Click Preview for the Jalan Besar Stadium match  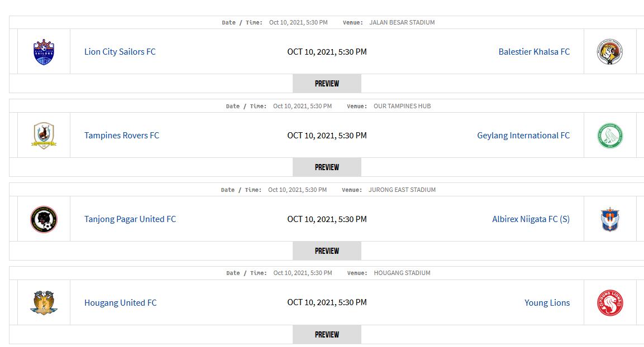coord(327,83)
